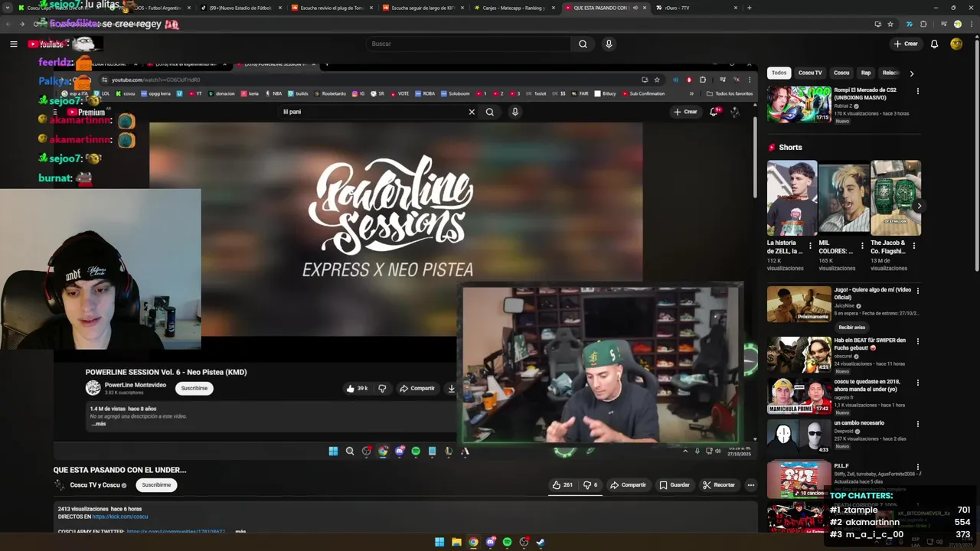Save the video with Guardar

[675, 484]
